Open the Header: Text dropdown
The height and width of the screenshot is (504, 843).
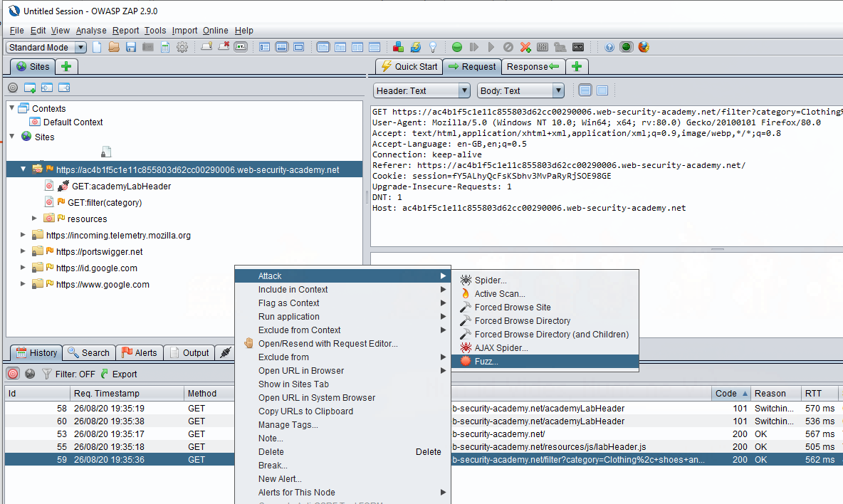point(421,91)
